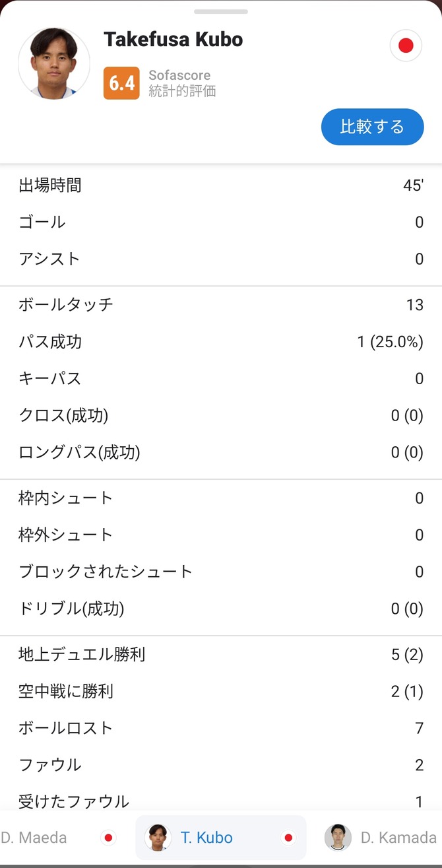Tap the Japan flag beside T. Kubo tab
The width and height of the screenshot is (442, 868).
pyautogui.click(x=288, y=838)
